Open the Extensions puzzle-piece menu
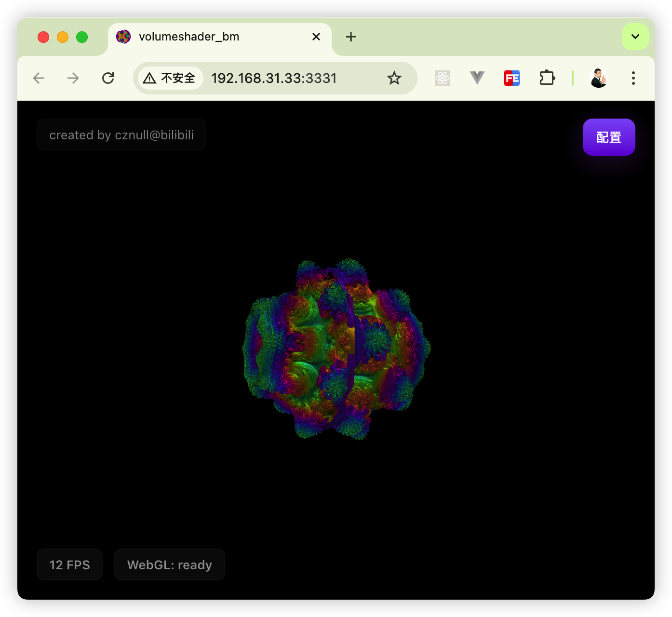This screenshot has width=672, height=617. (547, 78)
